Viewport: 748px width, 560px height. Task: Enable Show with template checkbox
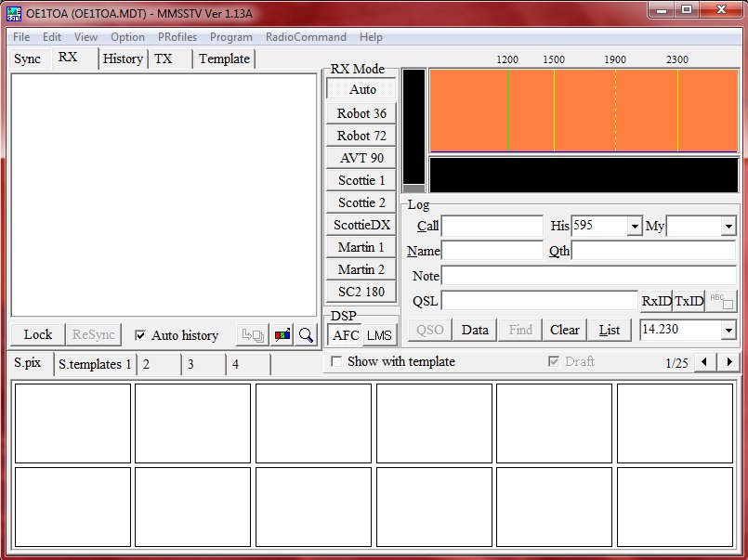(x=336, y=362)
